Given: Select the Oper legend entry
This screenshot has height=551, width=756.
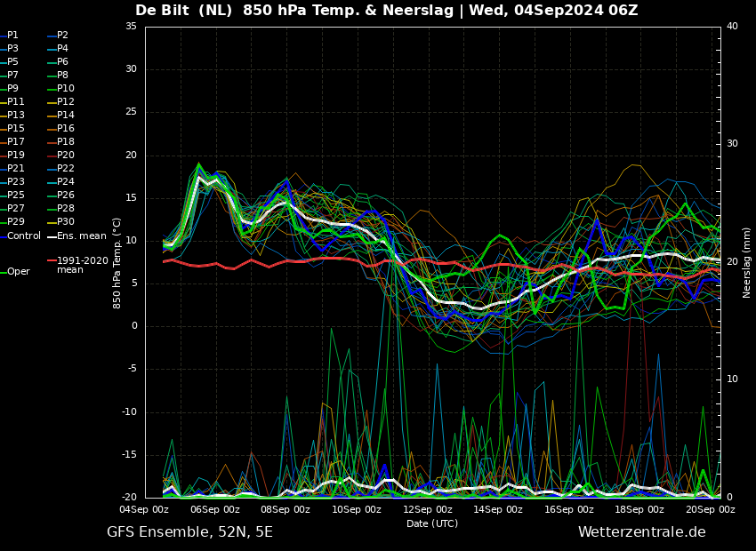Looking at the screenshot, I should click(x=18, y=272).
